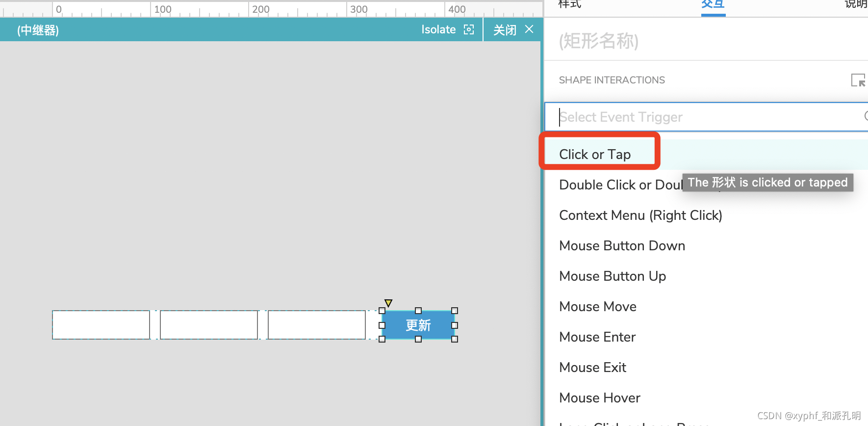Close the repeater editor with X icon
868x426 pixels.
coord(529,29)
